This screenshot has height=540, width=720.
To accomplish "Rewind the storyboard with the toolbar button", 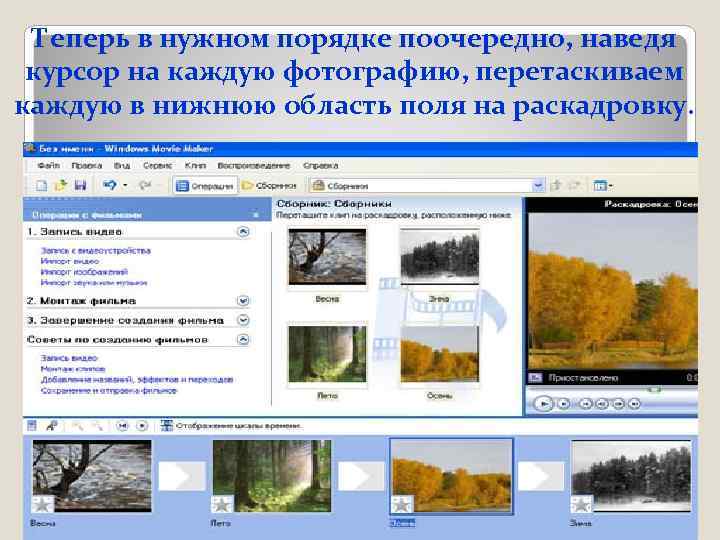I will coord(122,426).
